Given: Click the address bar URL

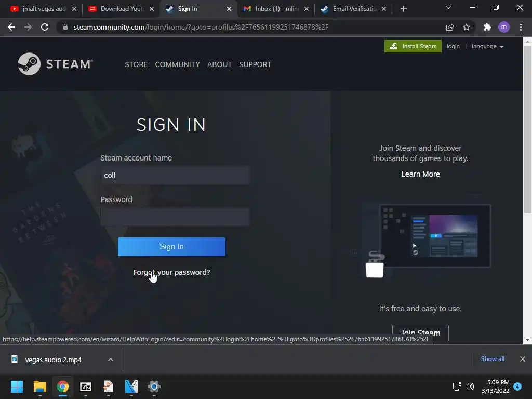Looking at the screenshot, I should (x=201, y=27).
